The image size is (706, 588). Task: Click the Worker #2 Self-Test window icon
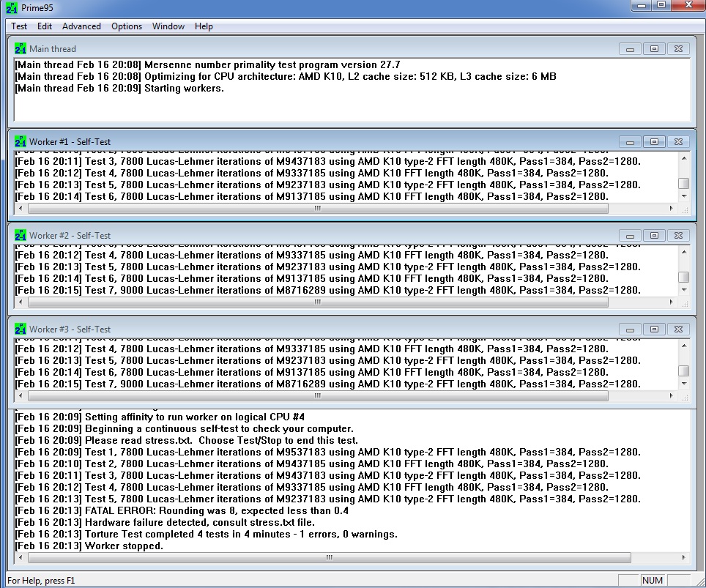point(21,235)
